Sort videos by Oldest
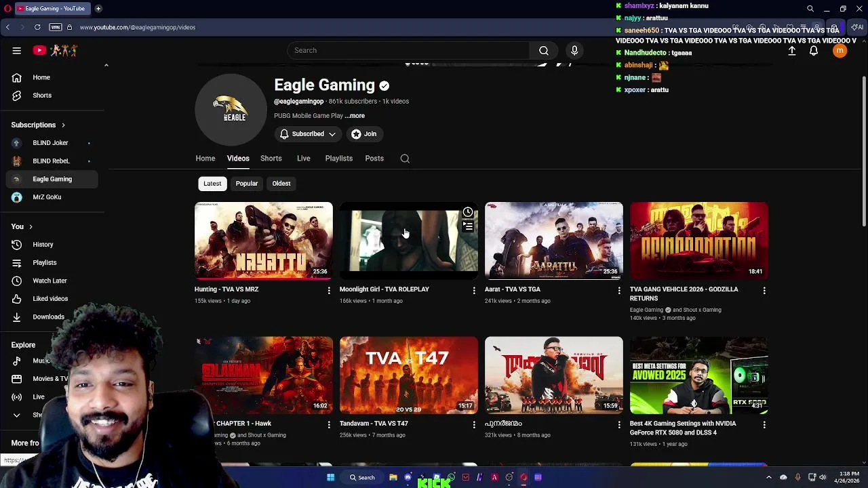 click(281, 184)
